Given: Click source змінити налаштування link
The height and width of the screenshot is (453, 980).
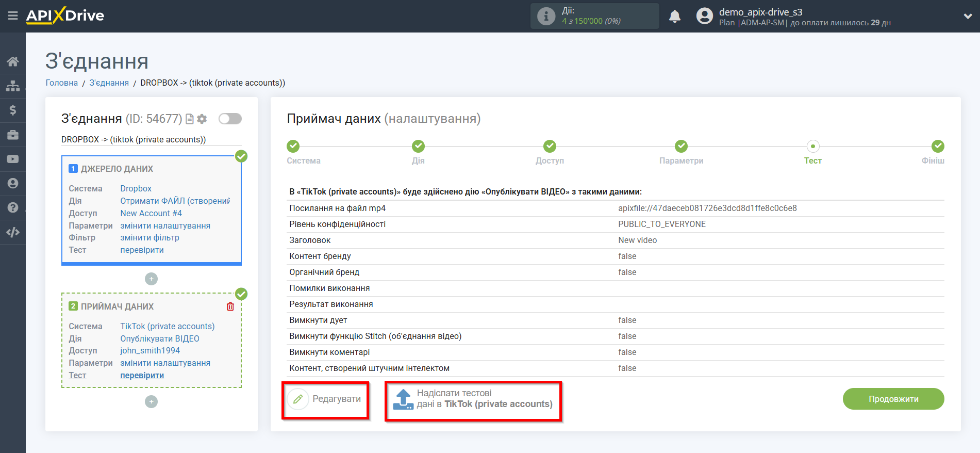Looking at the screenshot, I should 165,225.
